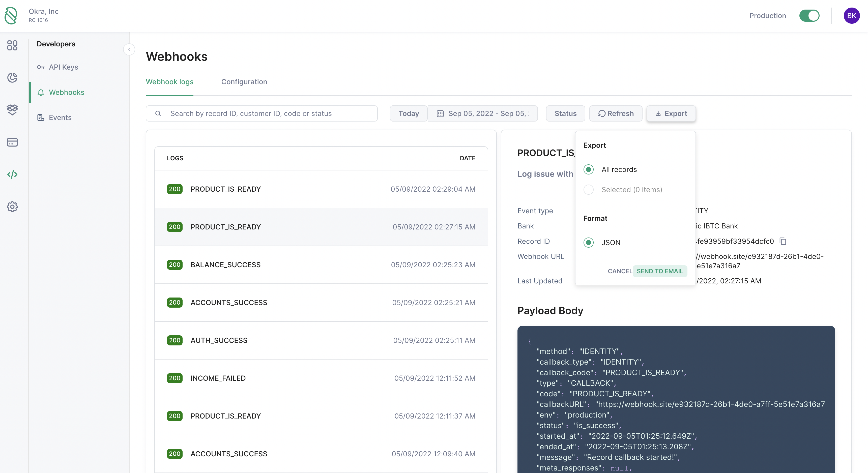The image size is (868, 473).
Task: Select the developers code brackets icon
Action: (x=12, y=174)
